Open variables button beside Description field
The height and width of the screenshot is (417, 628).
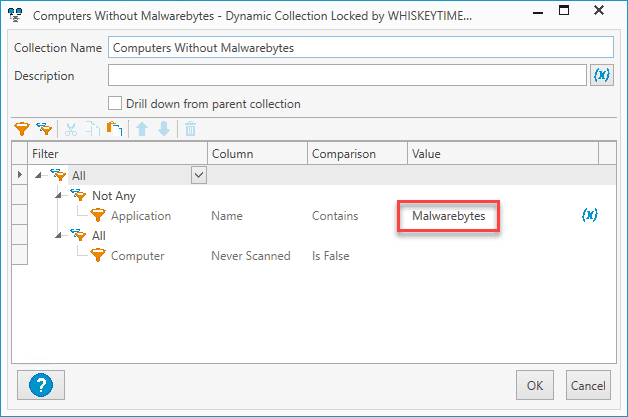tap(602, 75)
